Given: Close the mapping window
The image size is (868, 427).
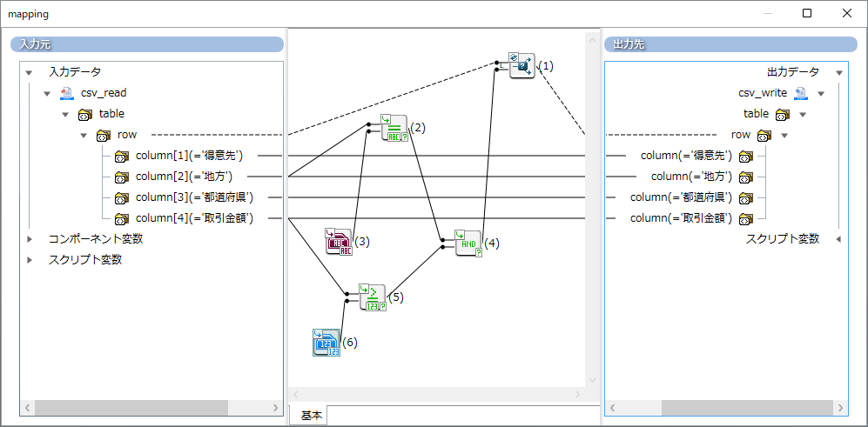Looking at the screenshot, I should click(x=847, y=14).
